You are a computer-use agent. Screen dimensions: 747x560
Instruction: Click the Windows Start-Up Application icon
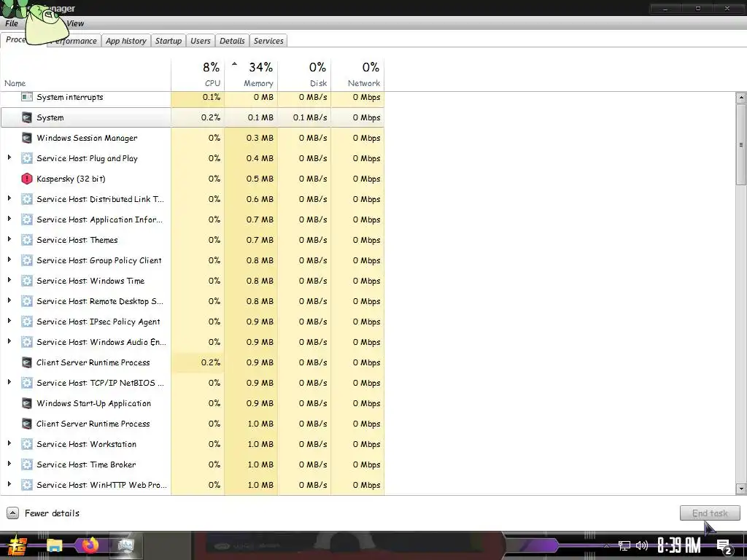pyautogui.click(x=27, y=403)
